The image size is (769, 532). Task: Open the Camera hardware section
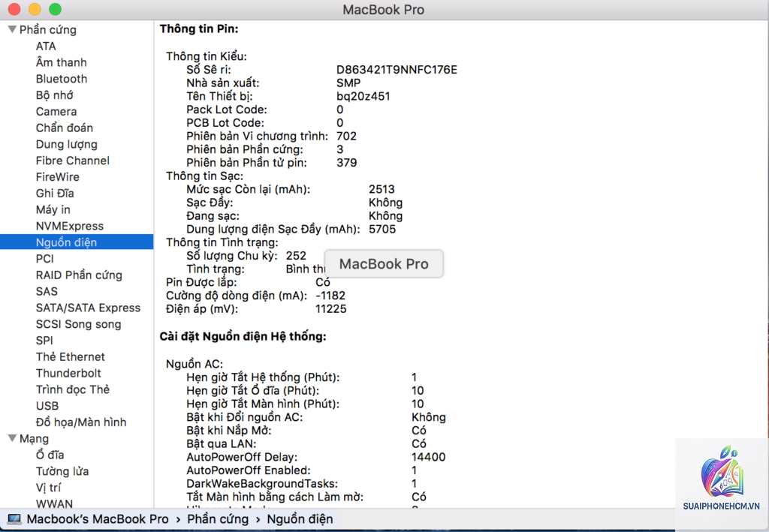[56, 112]
